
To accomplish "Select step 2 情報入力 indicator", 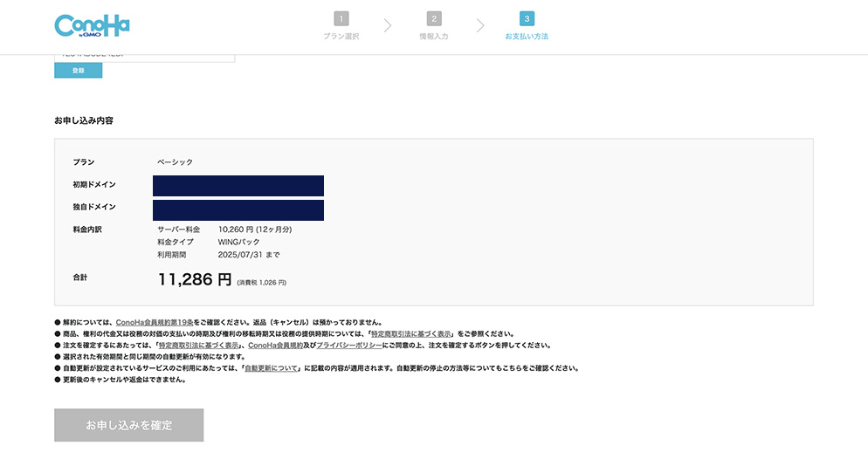I will [x=433, y=26].
